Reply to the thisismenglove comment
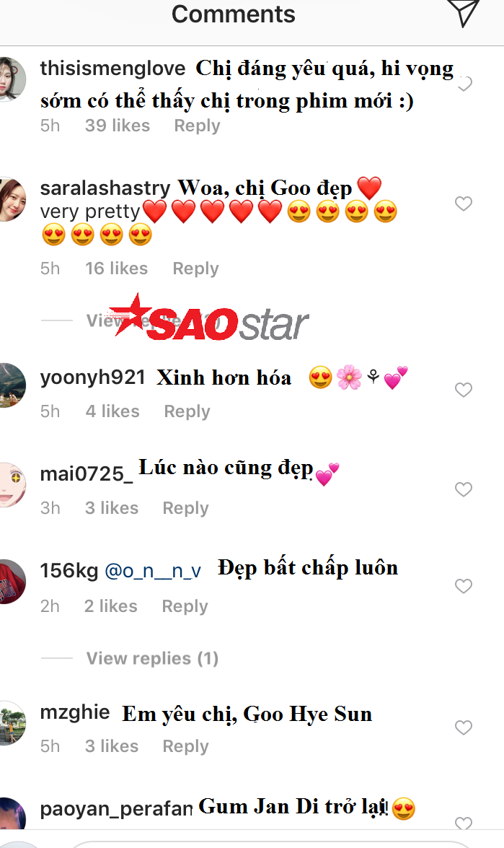Image resolution: width=504 pixels, height=848 pixels. (x=197, y=126)
